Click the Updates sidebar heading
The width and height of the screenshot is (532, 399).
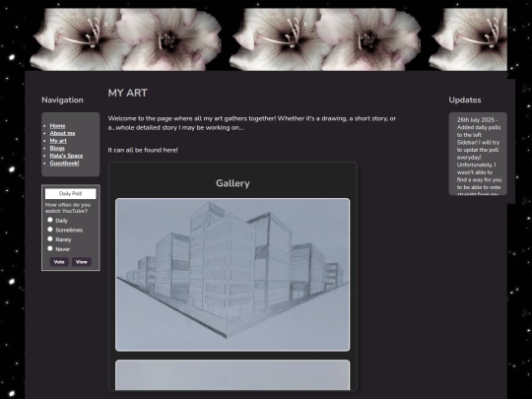coord(465,100)
